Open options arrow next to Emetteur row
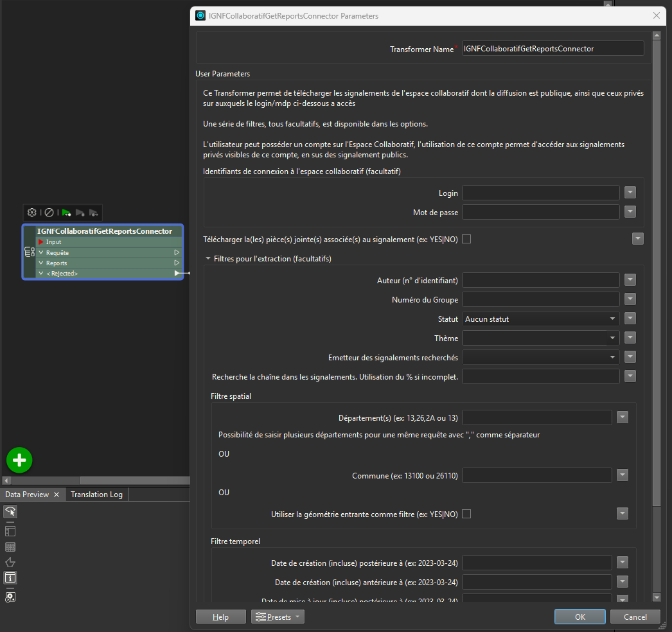 click(630, 357)
